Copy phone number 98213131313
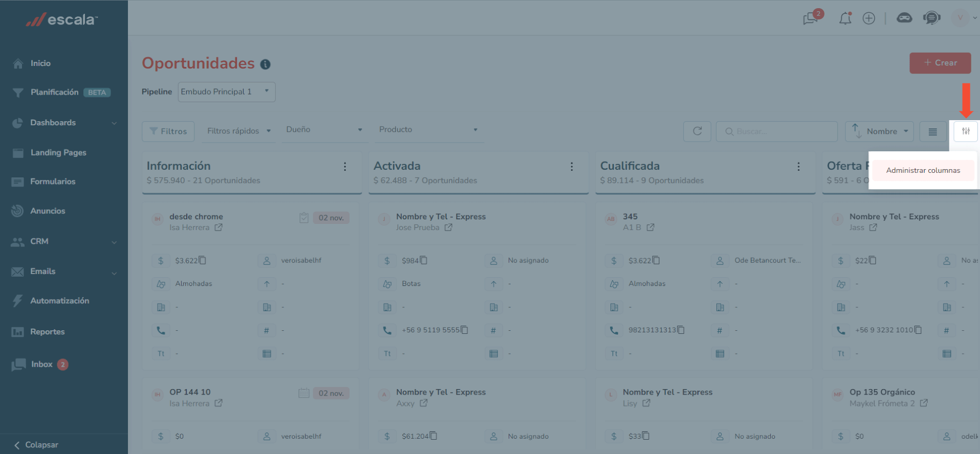The image size is (980, 454). point(681,330)
